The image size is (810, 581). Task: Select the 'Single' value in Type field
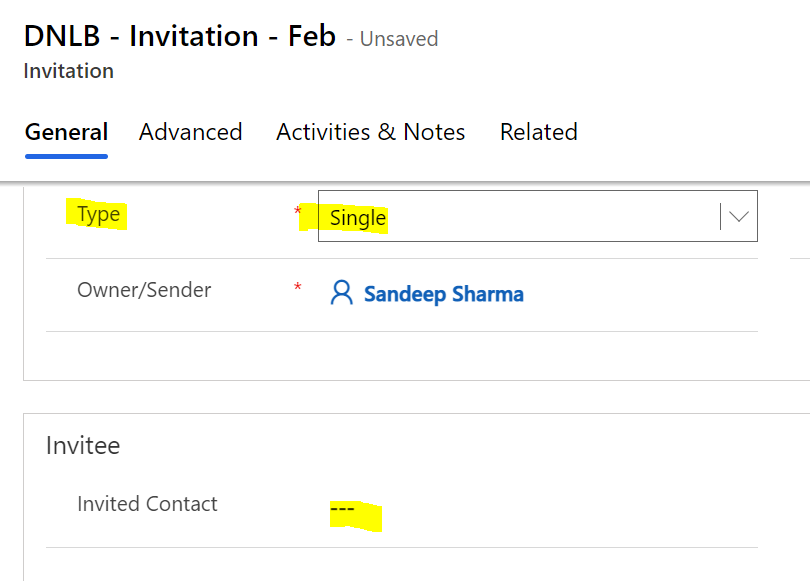[x=358, y=218]
